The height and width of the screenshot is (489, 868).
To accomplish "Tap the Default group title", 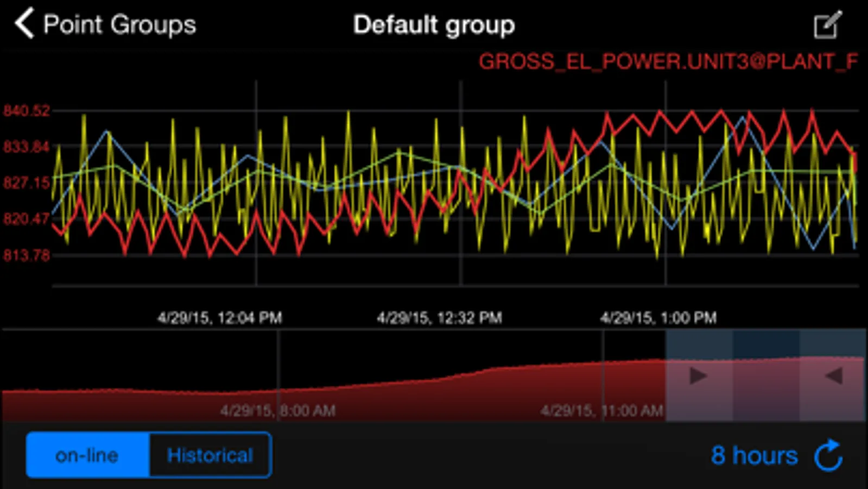I will pos(434,25).
